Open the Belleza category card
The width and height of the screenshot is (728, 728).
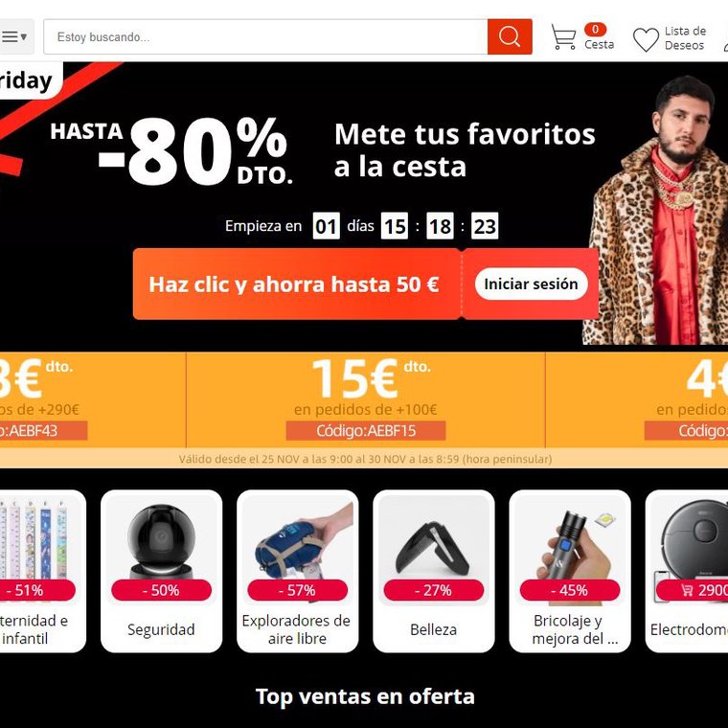point(434,571)
